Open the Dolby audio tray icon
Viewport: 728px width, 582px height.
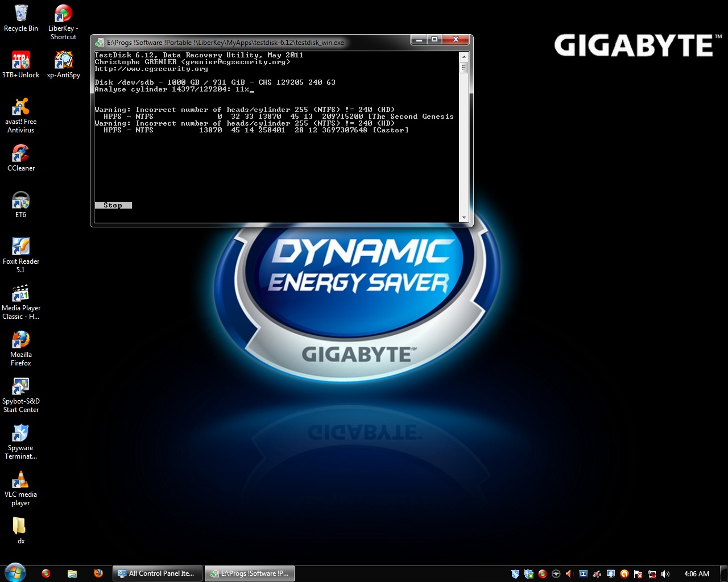584,574
